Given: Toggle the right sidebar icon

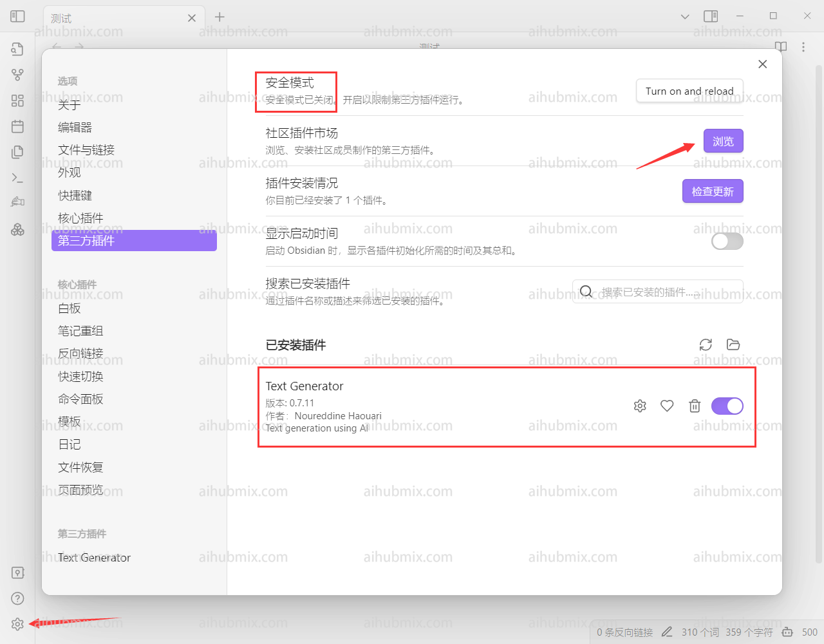Looking at the screenshot, I should coord(711,16).
